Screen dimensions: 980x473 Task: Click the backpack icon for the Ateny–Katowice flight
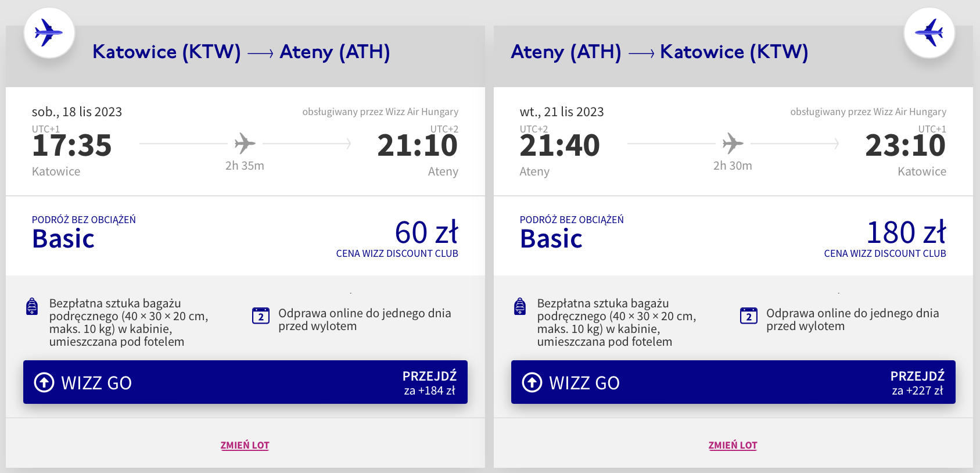(x=520, y=306)
